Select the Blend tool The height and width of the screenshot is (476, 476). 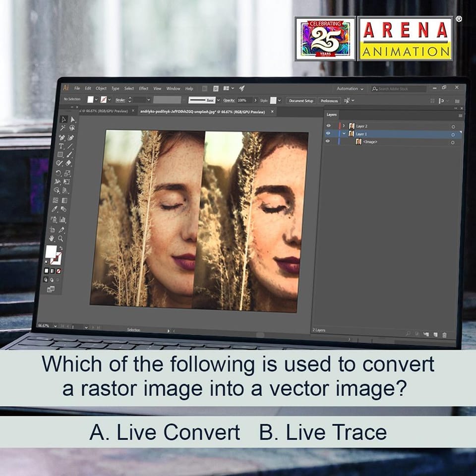(63, 209)
